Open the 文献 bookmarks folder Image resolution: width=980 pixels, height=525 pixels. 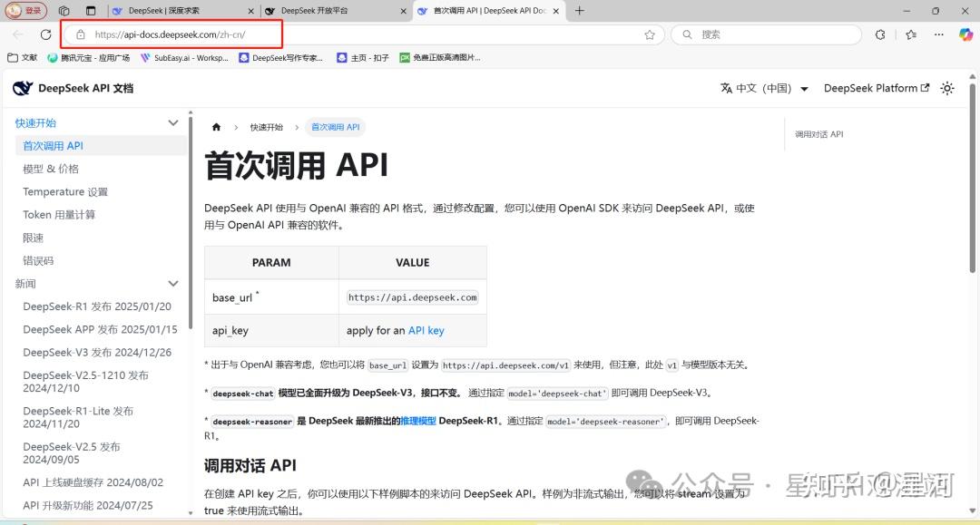tap(23, 57)
